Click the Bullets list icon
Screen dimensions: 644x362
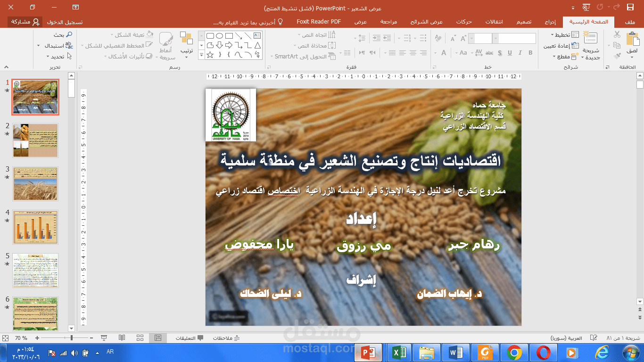[422, 38]
